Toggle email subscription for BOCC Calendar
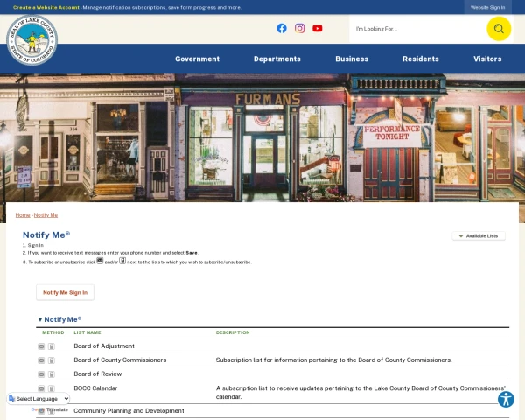Viewport: 525px width, 420px height. pos(41,388)
